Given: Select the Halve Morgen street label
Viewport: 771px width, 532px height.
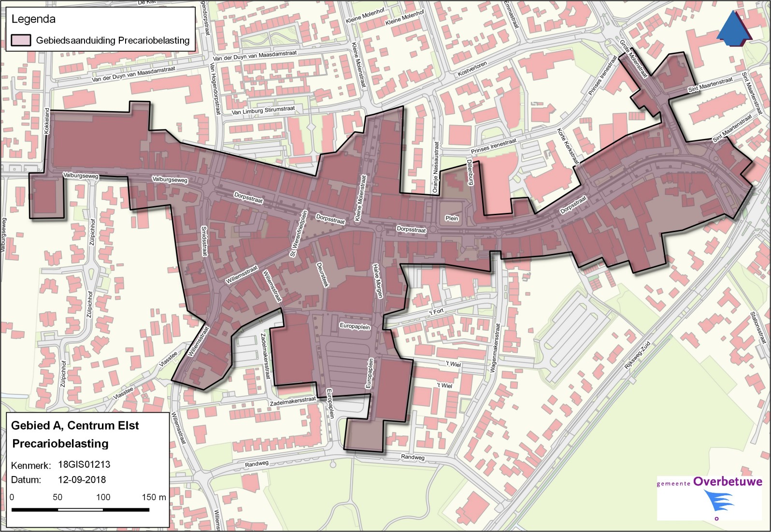Looking at the screenshot, I should (x=377, y=280).
